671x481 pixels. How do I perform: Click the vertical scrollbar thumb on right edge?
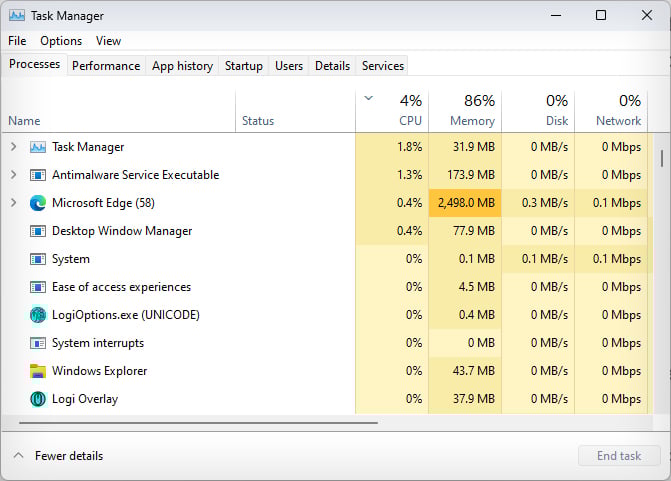click(x=662, y=158)
